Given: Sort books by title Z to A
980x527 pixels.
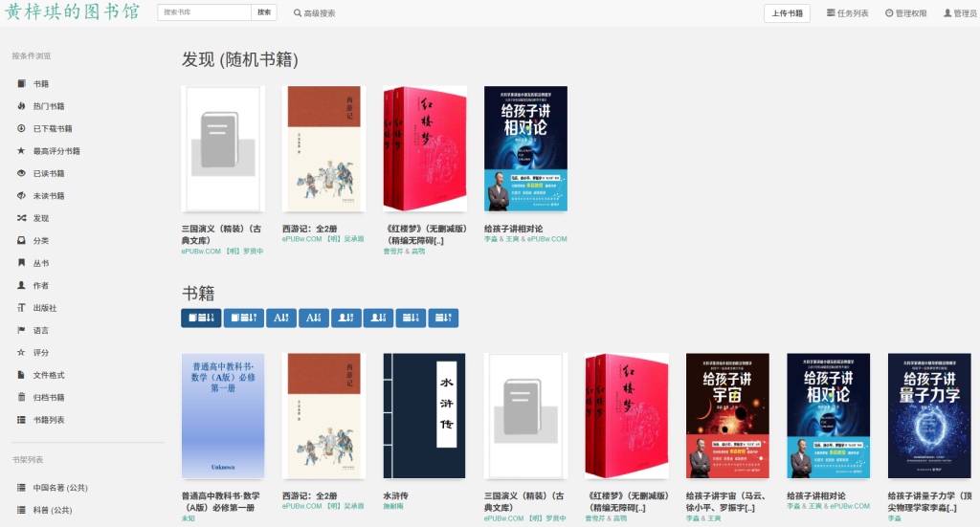Looking at the screenshot, I should click(314, 318).
